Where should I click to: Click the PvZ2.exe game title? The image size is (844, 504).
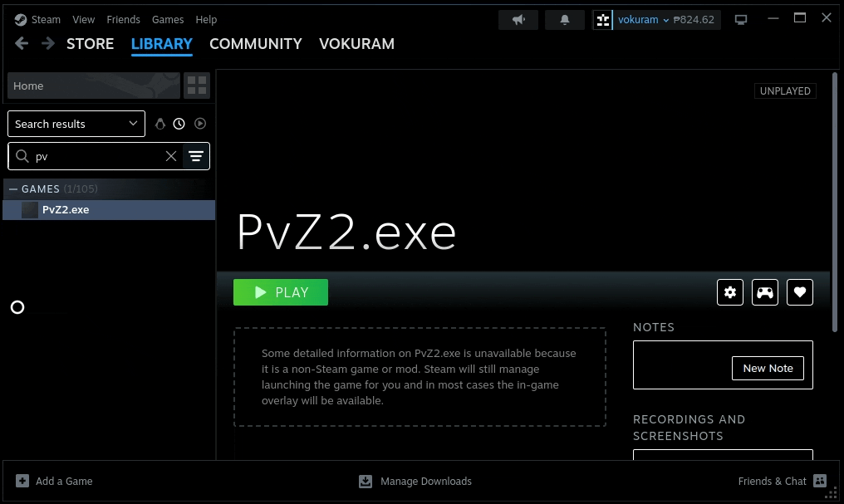346,232
